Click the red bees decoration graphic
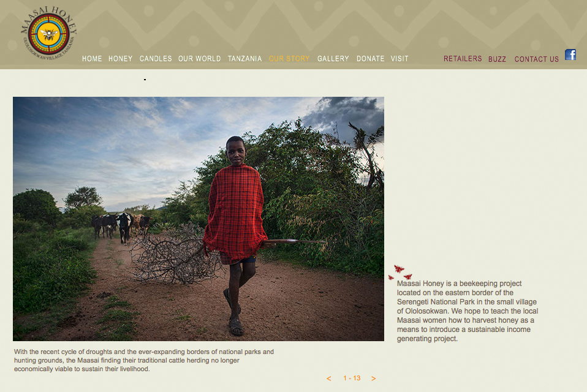587x392 pixels. click(x=400, y=273)
